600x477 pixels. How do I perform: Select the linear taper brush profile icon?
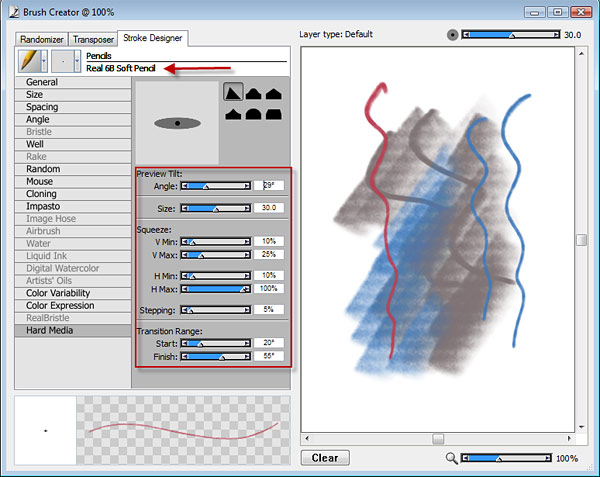(x=233, y=92)
